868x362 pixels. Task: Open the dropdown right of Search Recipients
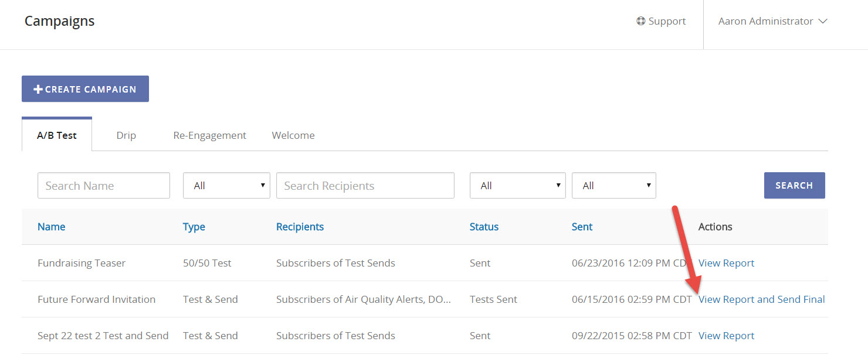point(517,186)
